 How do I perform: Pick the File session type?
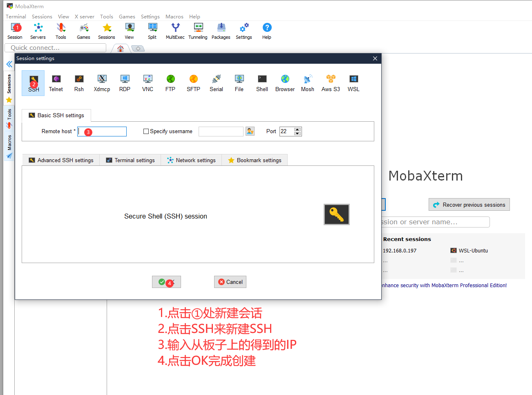(x=239, y=83)
